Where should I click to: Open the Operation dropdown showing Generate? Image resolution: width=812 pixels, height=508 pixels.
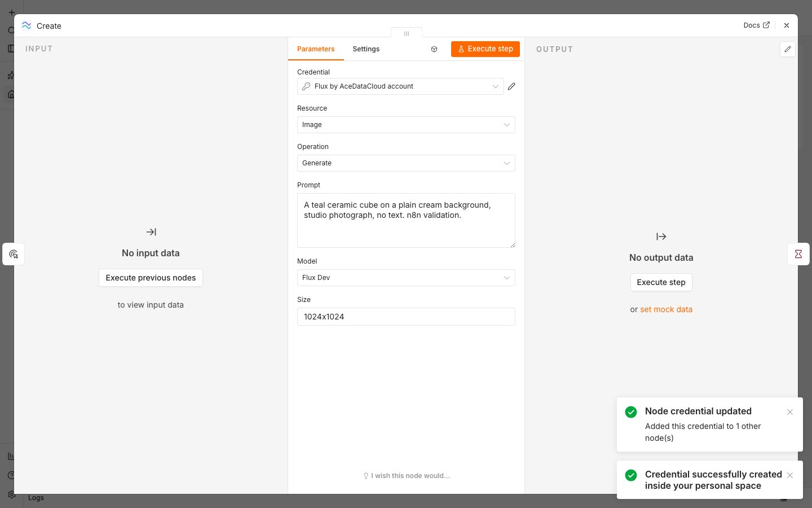[x=406, y=163]
